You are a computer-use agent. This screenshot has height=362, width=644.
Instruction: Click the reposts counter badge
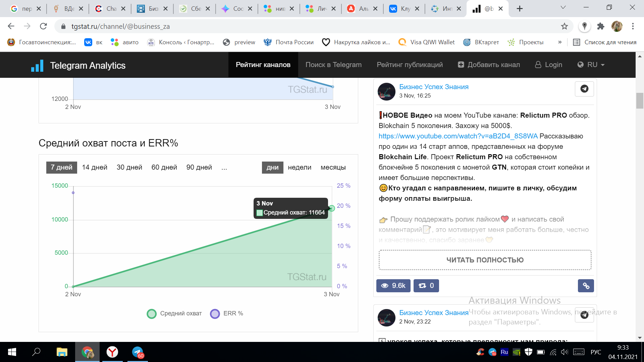pos(426,286)
